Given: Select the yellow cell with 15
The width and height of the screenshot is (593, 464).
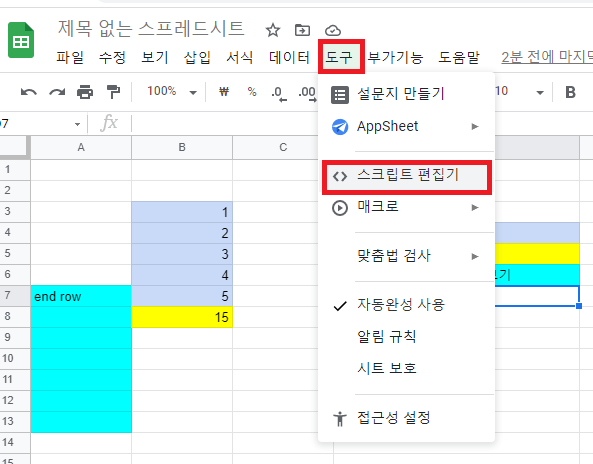Looking at the screenshot, I should pyautogui.click(x=182, y=317).
